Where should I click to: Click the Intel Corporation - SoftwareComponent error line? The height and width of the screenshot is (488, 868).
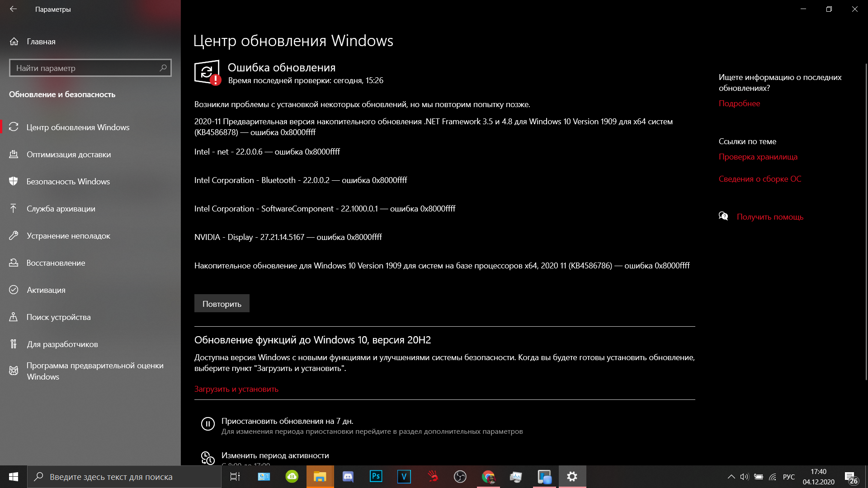tap(325, 209)
